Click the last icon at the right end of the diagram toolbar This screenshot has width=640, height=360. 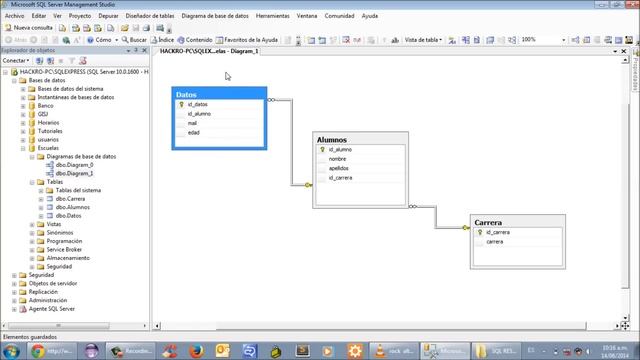629,40
